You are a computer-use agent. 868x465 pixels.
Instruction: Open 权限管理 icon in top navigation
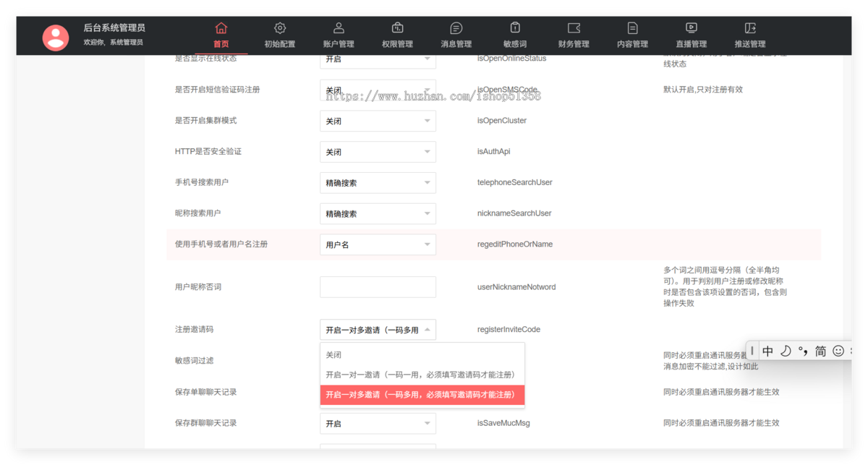coord(397,28)
